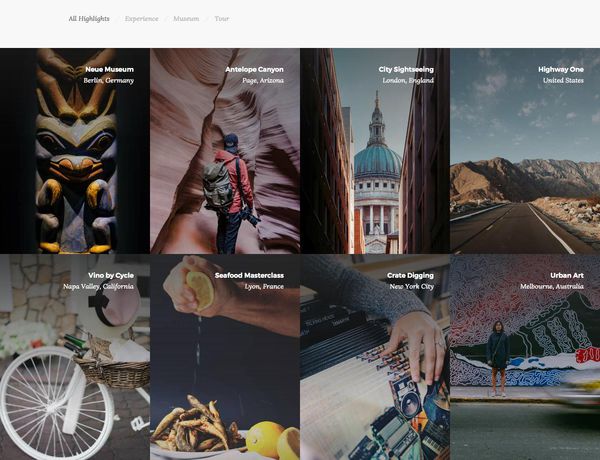The height and width of the screenshot is (460, 600).
Task: Show only Tour highlights
Action: [x=222, y=18]
